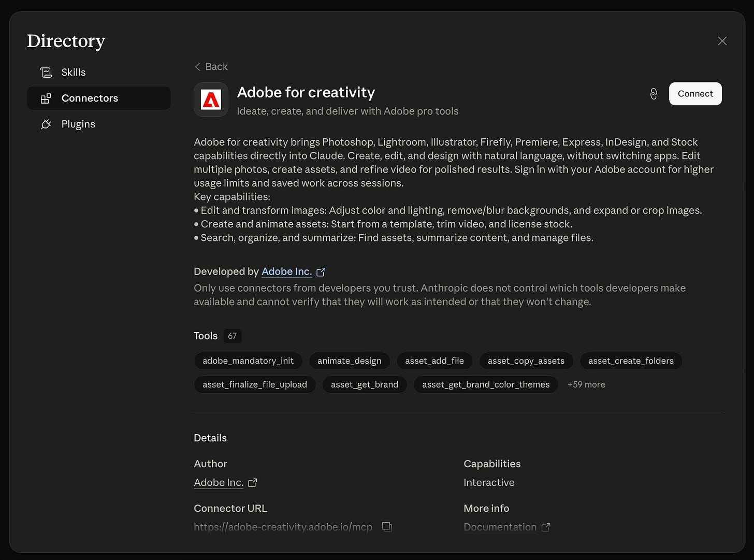The image size is (754, 560).
Task: Click the Key capabilities: line
Action: pyautogui.click(x=232, y=197)
